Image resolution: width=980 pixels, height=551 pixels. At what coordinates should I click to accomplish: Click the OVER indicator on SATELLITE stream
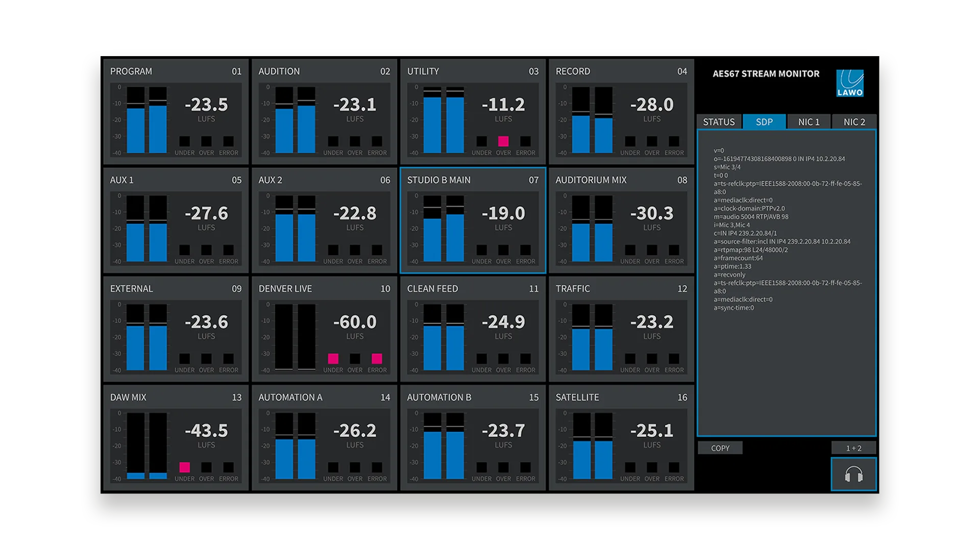tap(652, 467)
